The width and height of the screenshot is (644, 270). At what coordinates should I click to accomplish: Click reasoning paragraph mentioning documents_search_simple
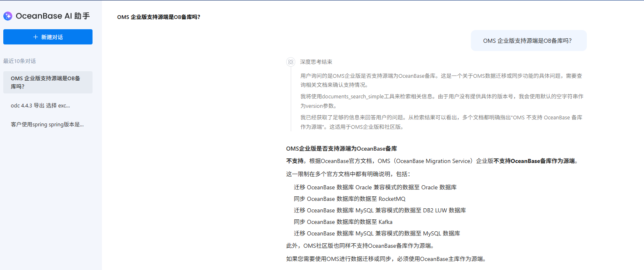pos(442,101)
